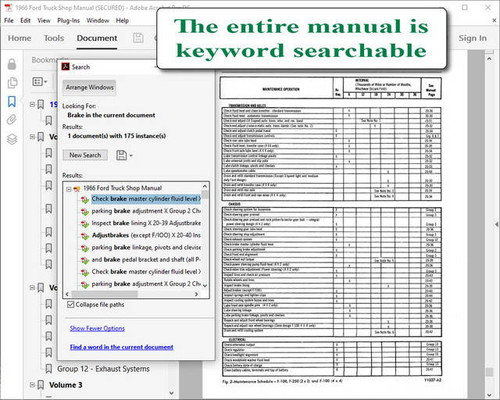Click the save file toolbar icon

pyautogui.click(x=138, y=38)
